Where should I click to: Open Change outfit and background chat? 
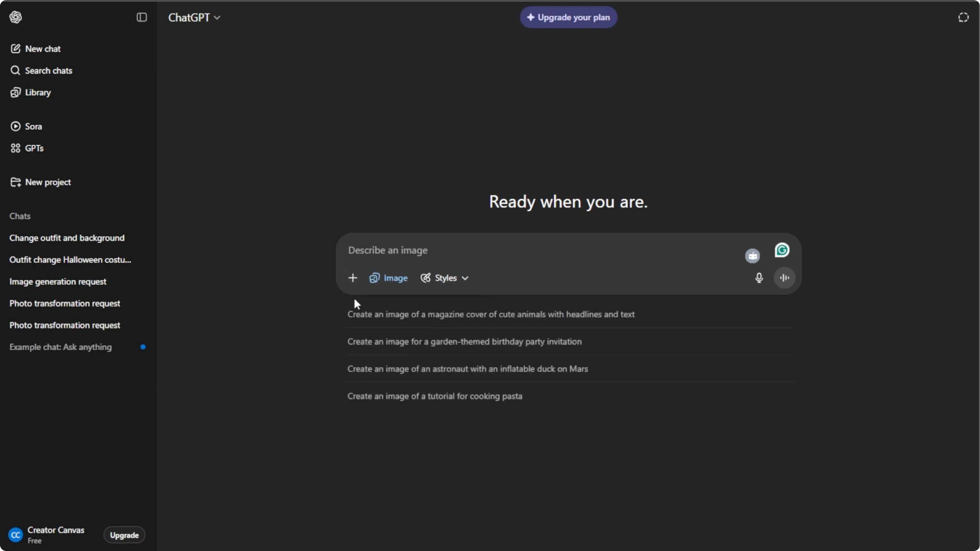[x=67, y=238]
